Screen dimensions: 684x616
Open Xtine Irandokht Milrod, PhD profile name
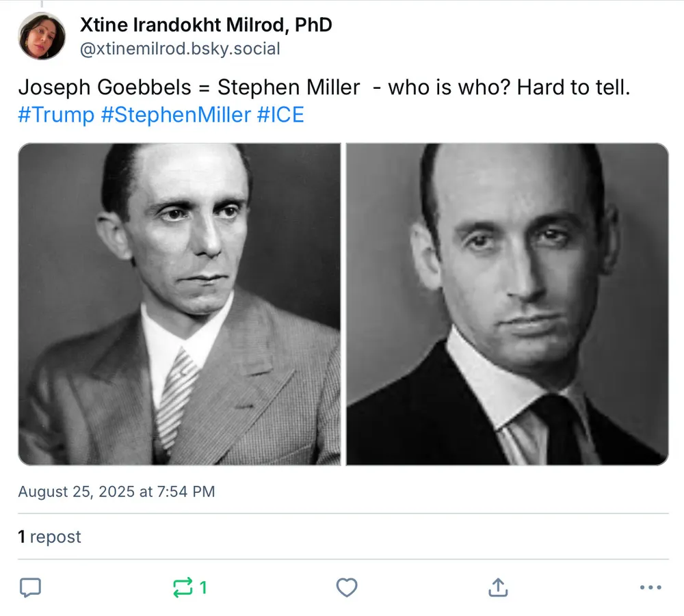point(206,25)
